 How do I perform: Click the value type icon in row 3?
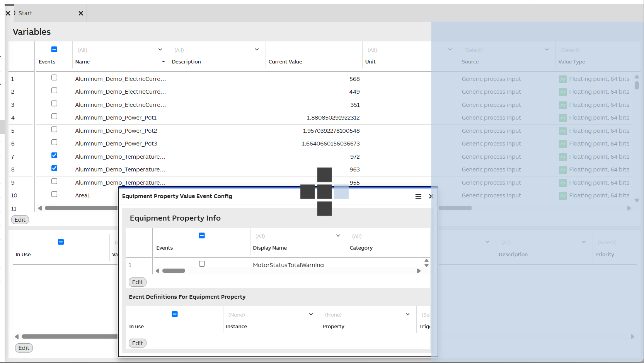(563, 105)
